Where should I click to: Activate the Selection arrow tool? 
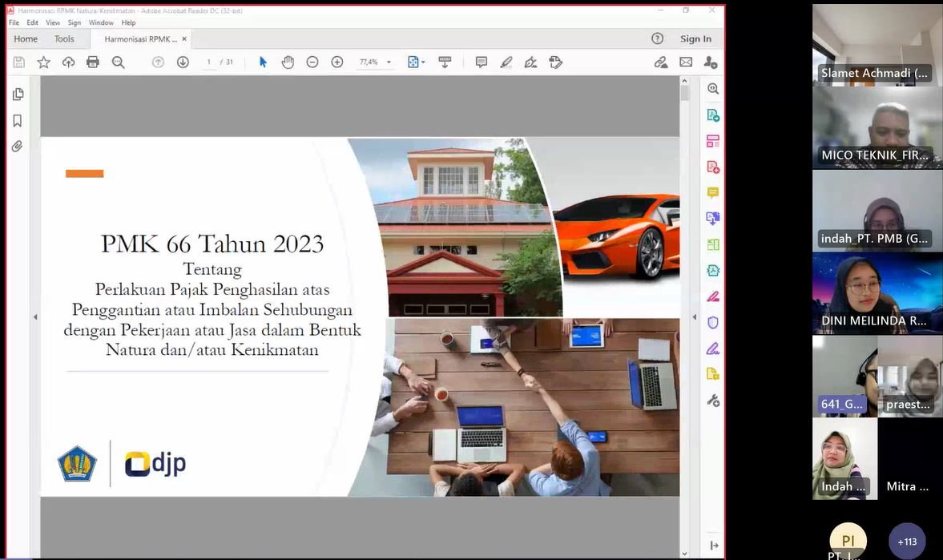263,62
